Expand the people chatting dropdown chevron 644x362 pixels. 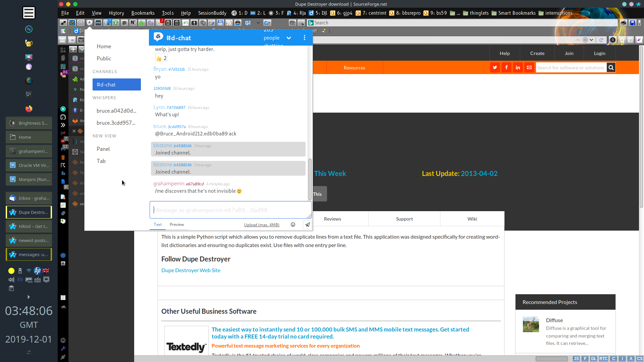[289, 38]
